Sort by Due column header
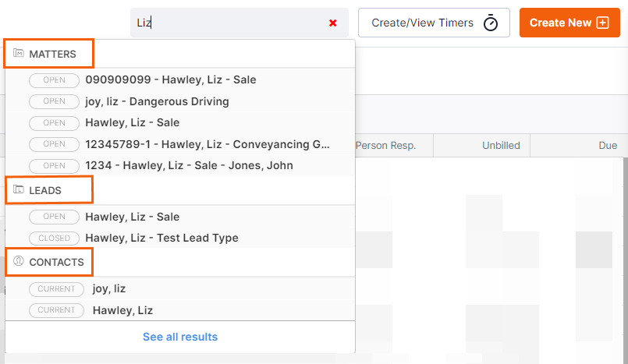 pyautogui.click(x=608, y=146)
